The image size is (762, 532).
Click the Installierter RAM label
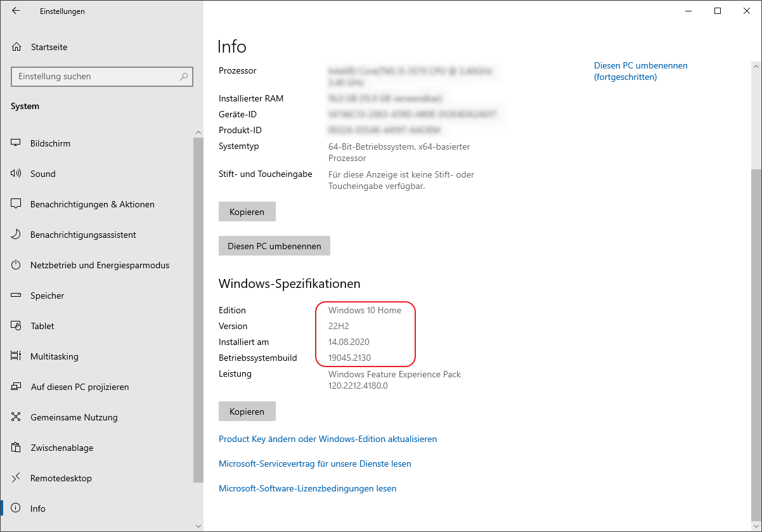coord(251,98)
